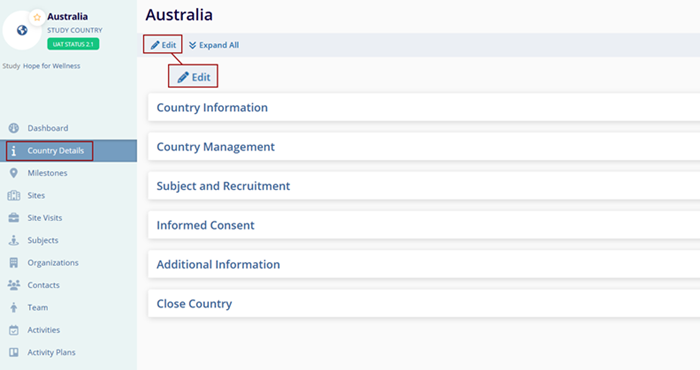
Task: Click the Activity Plans book icon
Action: coord(14,352)
